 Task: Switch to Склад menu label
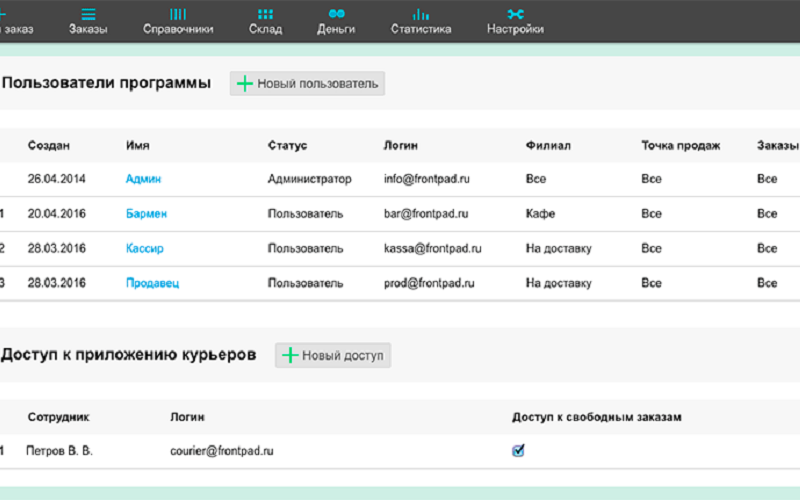(265, 29)
